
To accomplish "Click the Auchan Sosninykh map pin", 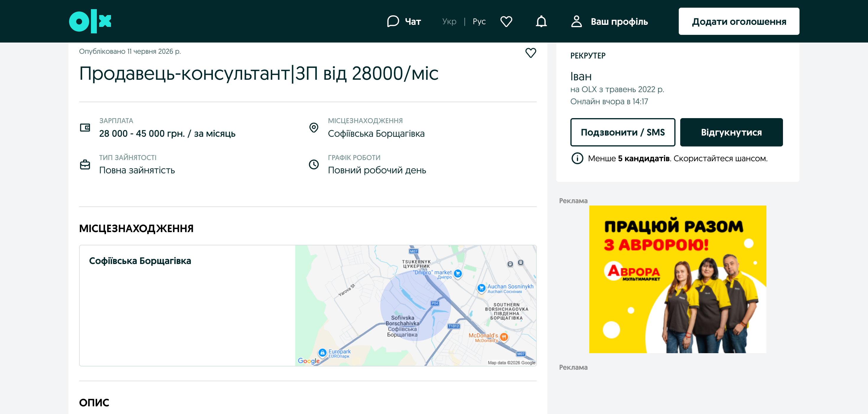I will pyautogui.click(x=481, y=288).
